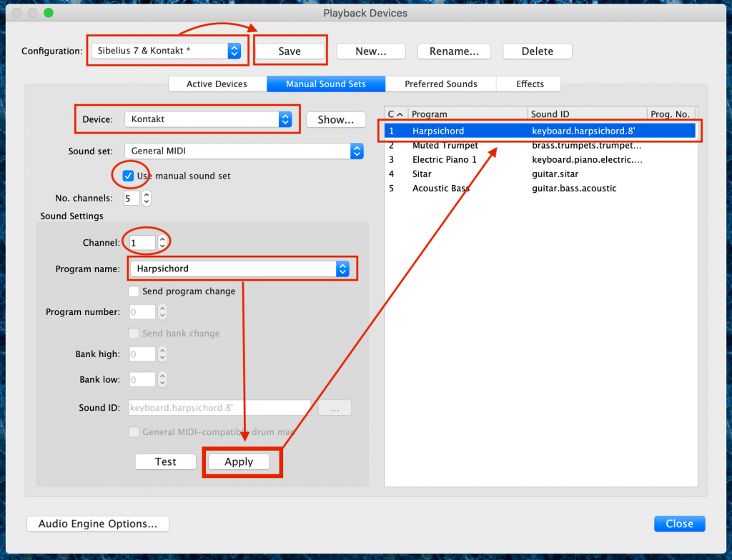Rename the current configuration
732x560 pixels.
click(x=454, y=51)
